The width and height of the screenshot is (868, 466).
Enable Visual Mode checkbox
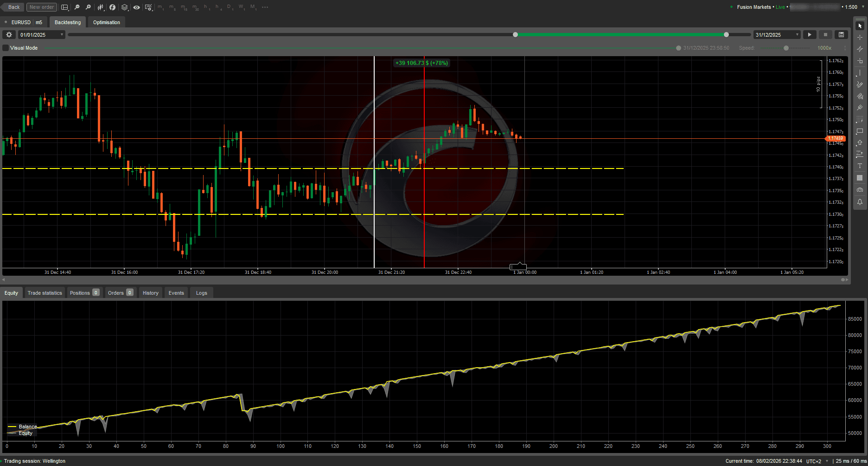click(x=6, y=47)
